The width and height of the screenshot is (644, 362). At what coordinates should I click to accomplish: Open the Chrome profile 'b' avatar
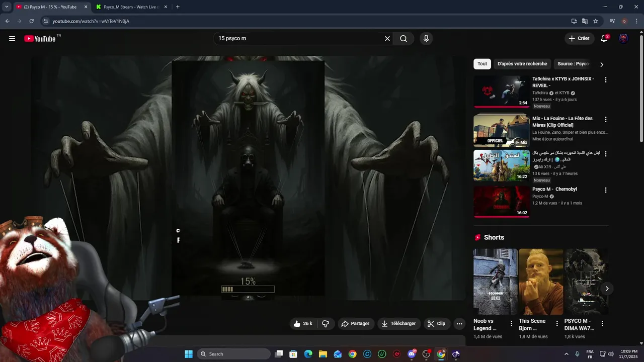(624, 21)
